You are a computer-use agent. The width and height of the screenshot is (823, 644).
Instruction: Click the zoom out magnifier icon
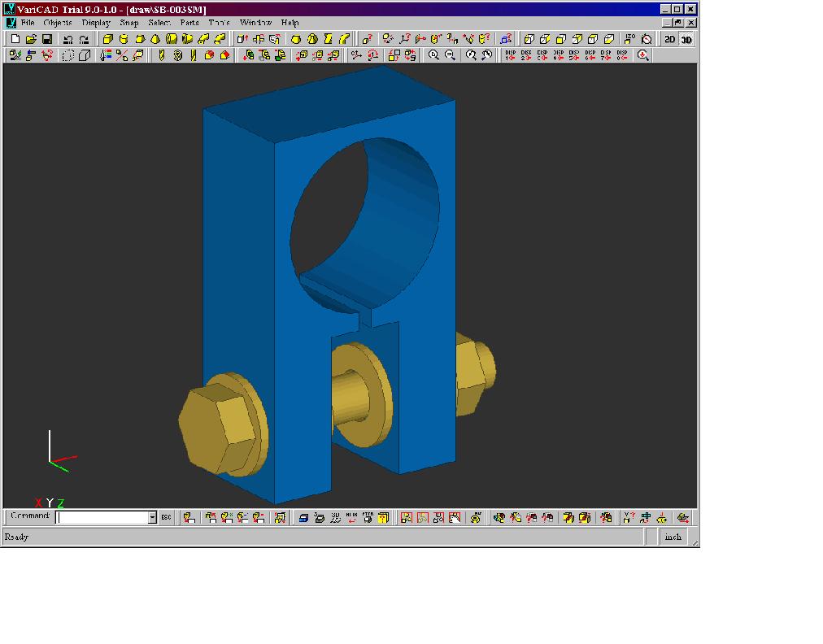450,55
